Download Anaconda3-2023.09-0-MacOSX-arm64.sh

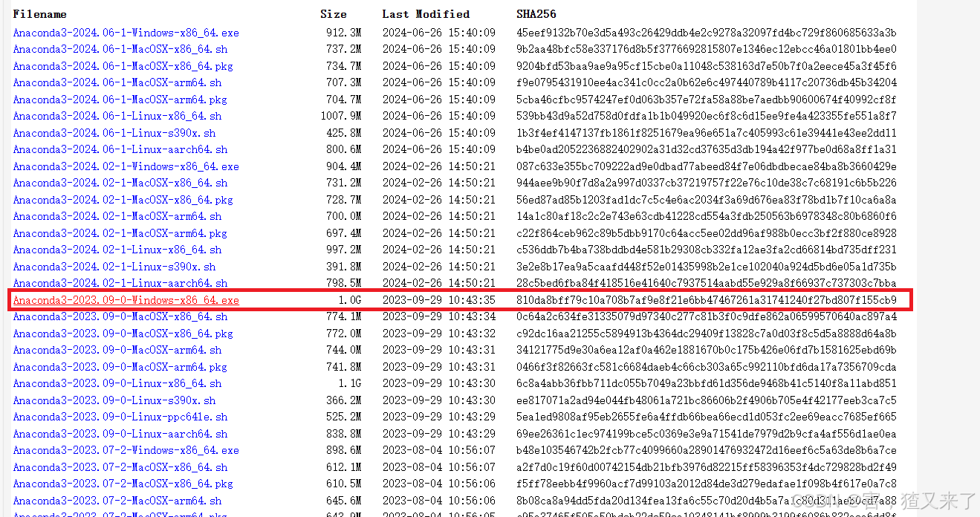click(x=117, y=350)
